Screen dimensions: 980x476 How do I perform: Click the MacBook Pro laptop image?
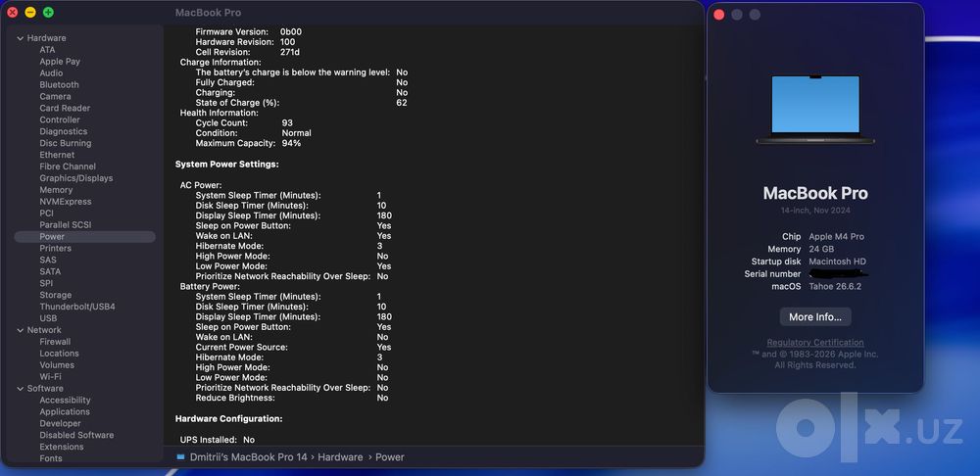(x=815, y=110)
